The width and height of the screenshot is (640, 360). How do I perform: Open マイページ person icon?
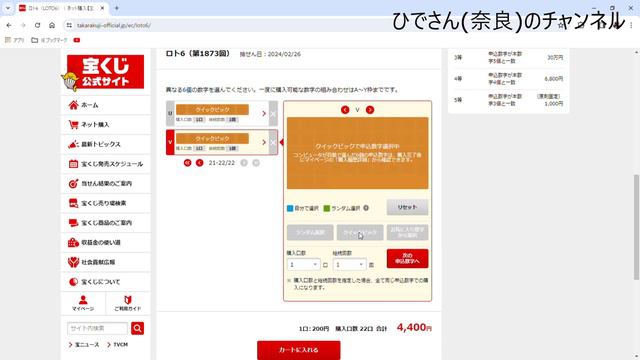point(83,303)
